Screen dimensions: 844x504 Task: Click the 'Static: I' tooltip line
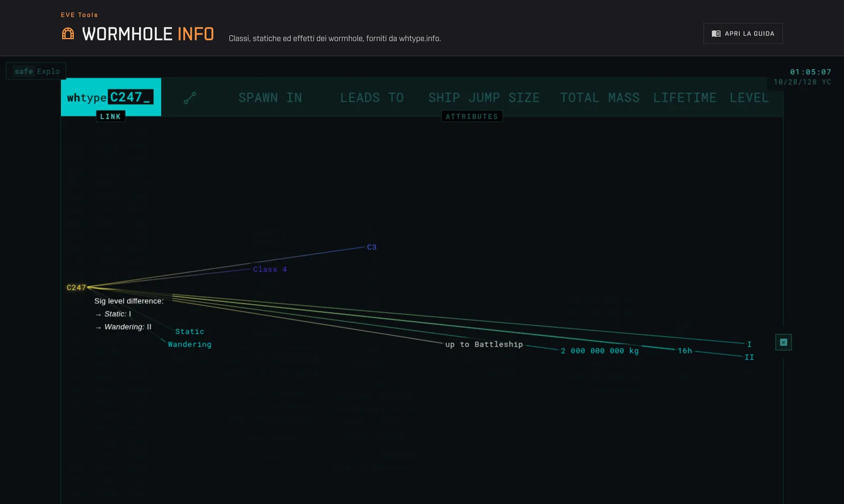113,314
